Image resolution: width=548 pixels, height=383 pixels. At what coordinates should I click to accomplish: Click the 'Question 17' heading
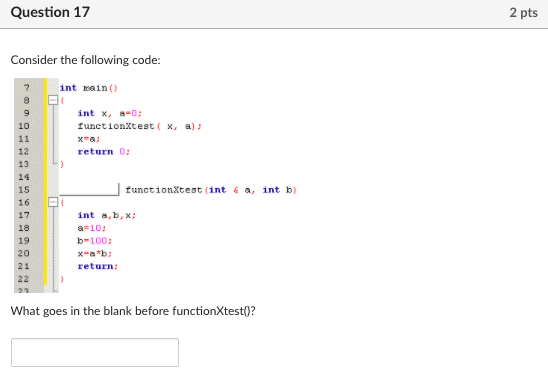click(x=50, y=12)
